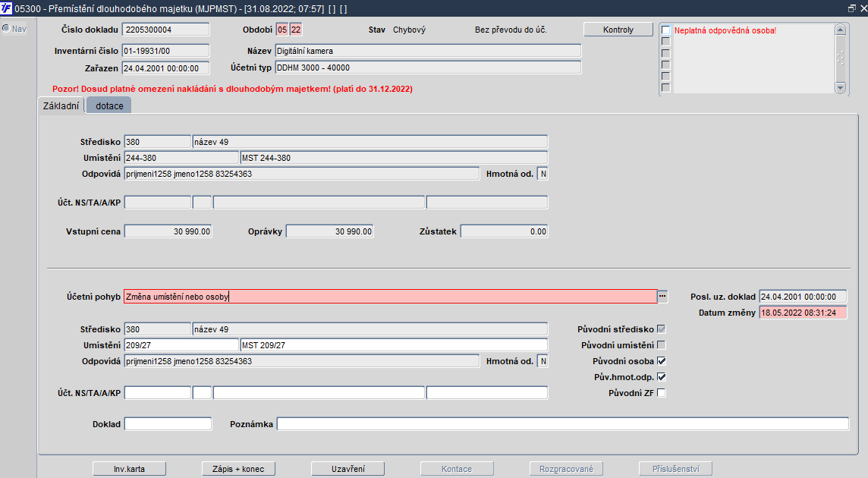Click the Uzavření button
868x478 pixels.
348,469
